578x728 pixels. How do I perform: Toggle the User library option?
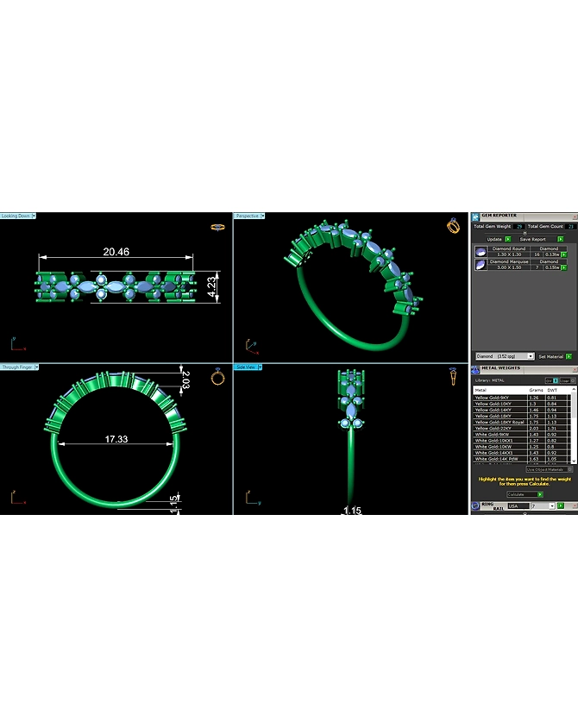click(x=568, y=380)
